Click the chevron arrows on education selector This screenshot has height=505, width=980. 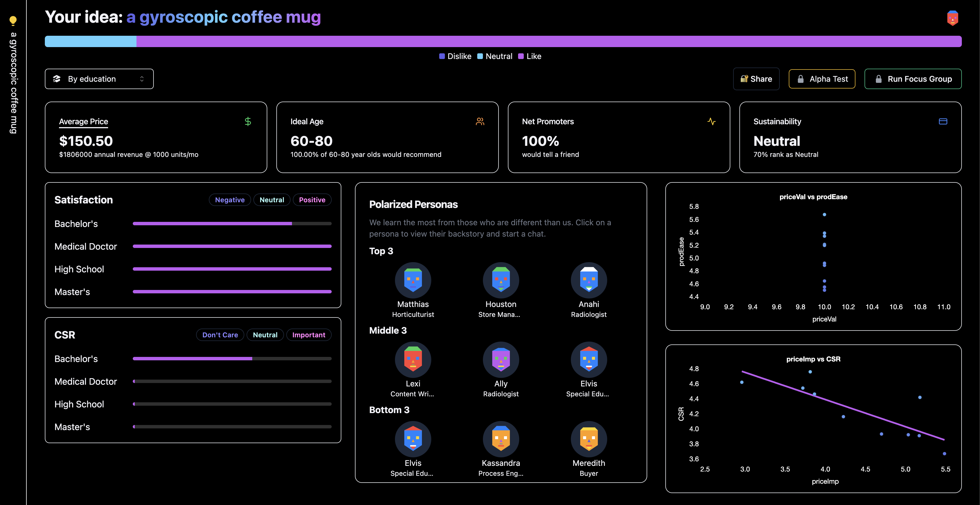(142, 79)
